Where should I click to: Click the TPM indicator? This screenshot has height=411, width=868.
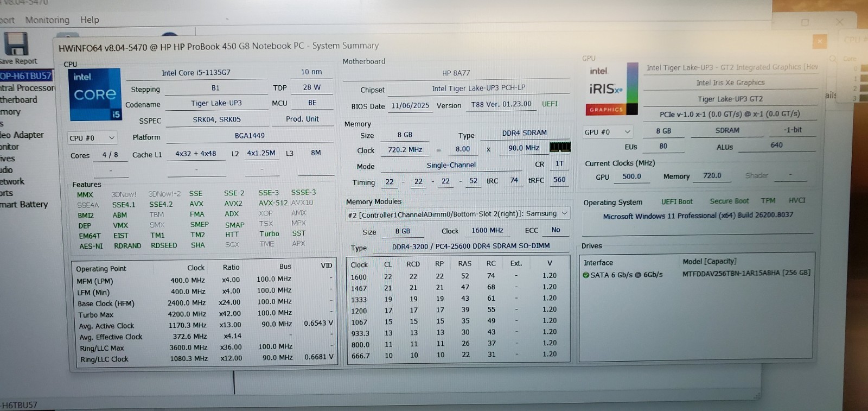[x=768, y=200]
